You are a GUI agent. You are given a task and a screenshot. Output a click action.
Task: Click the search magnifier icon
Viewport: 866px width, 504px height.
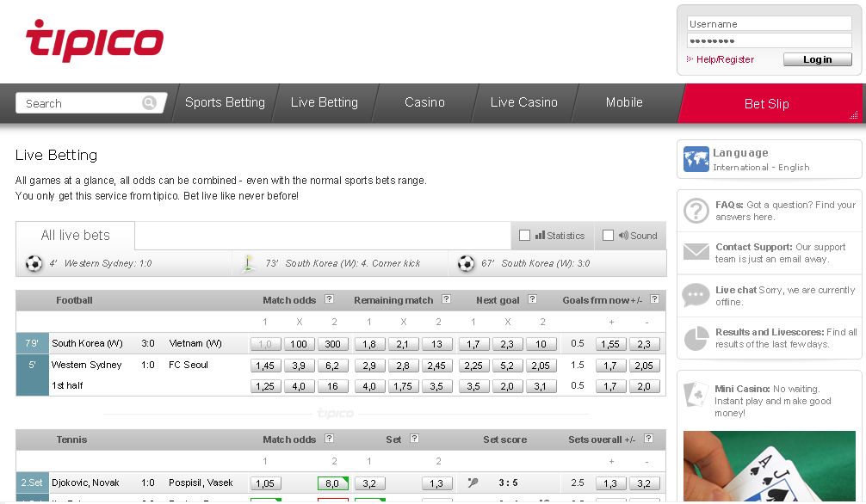coord(149,102)
